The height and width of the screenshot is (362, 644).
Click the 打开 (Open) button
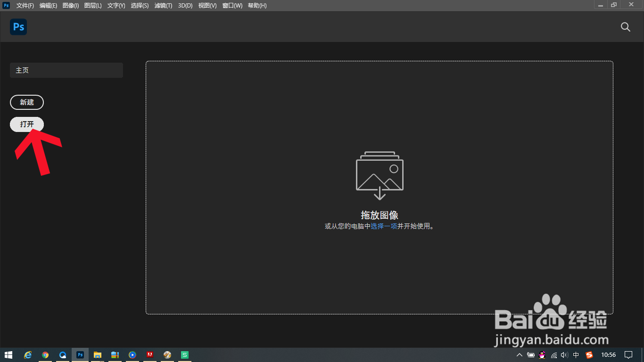pos(26,124)
